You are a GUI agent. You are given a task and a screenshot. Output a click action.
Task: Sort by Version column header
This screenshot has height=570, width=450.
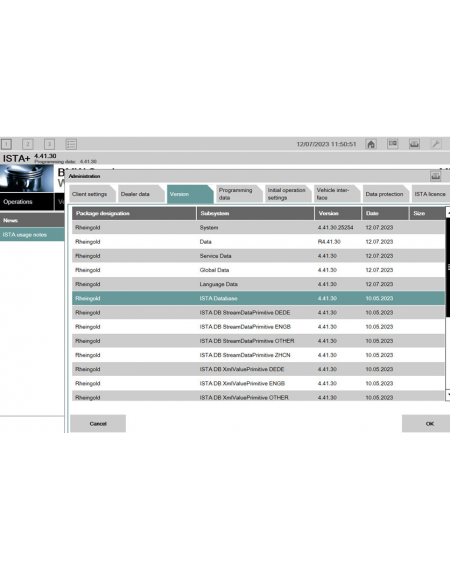tap(338, 213)
